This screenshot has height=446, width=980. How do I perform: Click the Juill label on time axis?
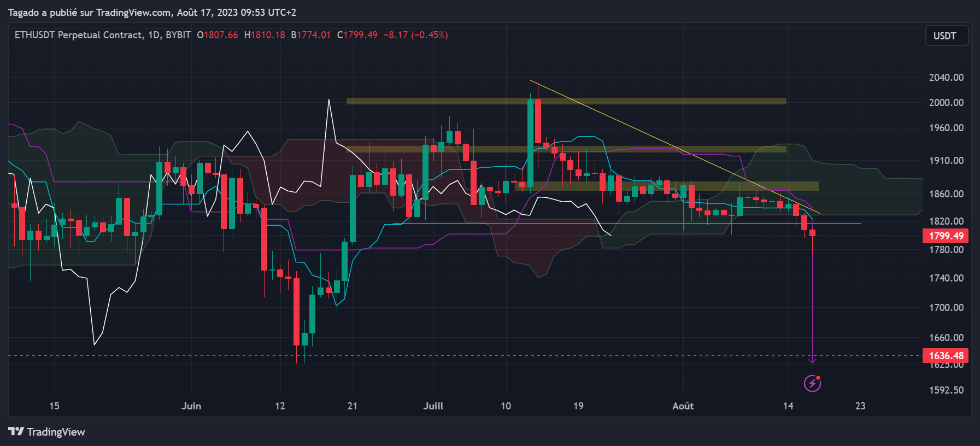tap(433, 406)
